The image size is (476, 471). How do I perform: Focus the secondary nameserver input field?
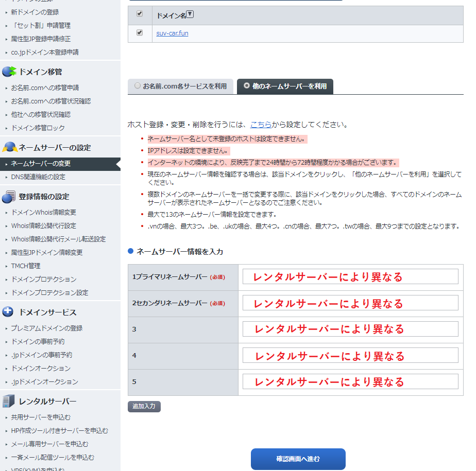coord(350,303)
